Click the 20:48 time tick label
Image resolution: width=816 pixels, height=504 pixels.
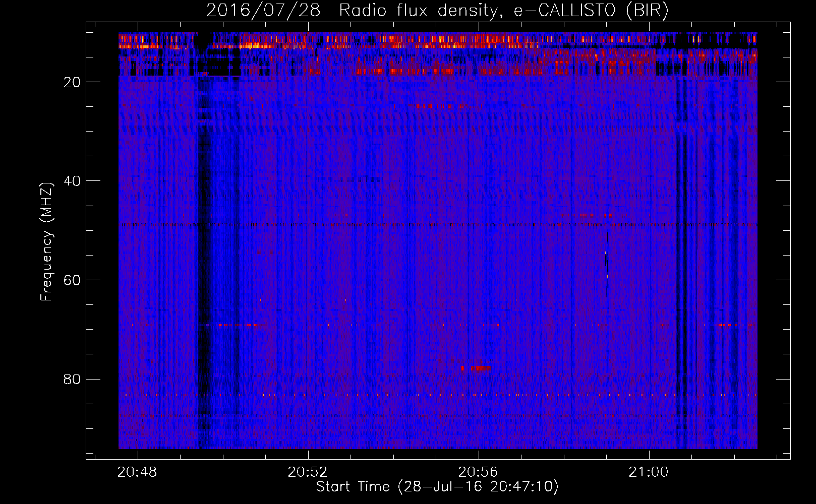coord(137,472)
